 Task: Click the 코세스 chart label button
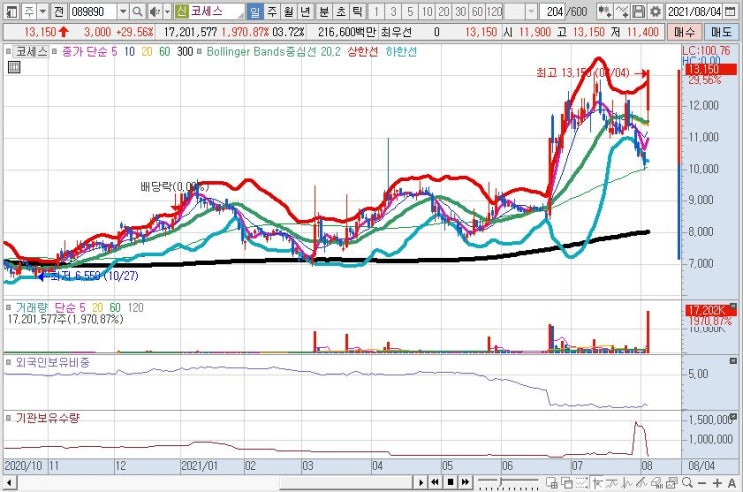coord(31,51)
